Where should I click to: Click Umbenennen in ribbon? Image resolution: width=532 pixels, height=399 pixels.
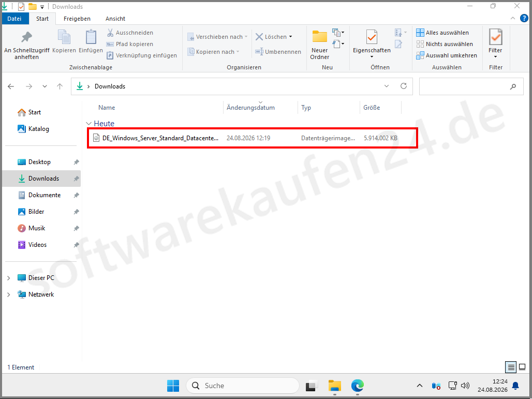click(x=278, y=52)
